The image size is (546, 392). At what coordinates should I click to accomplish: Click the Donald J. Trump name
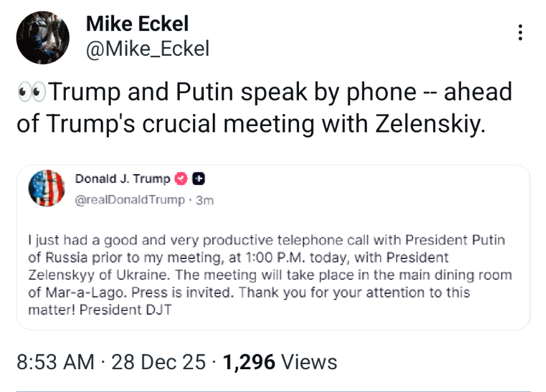tap(122, 179)
